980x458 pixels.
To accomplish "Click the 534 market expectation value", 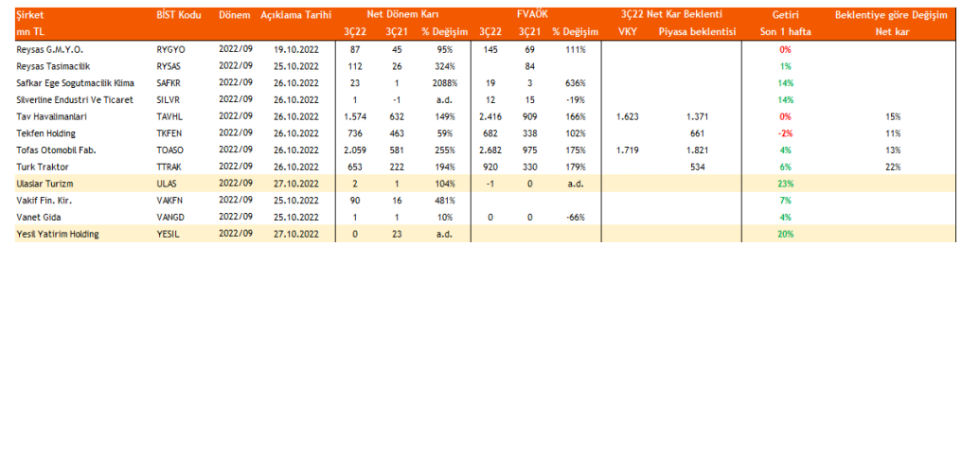I will (x=698, y=167).
